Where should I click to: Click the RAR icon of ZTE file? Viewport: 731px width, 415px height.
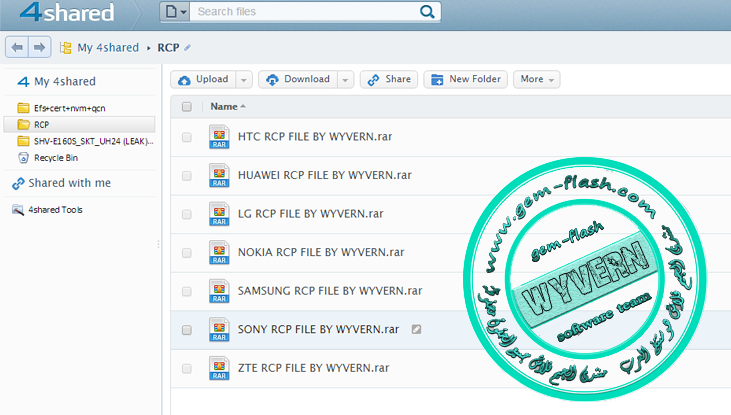point(219,368)
